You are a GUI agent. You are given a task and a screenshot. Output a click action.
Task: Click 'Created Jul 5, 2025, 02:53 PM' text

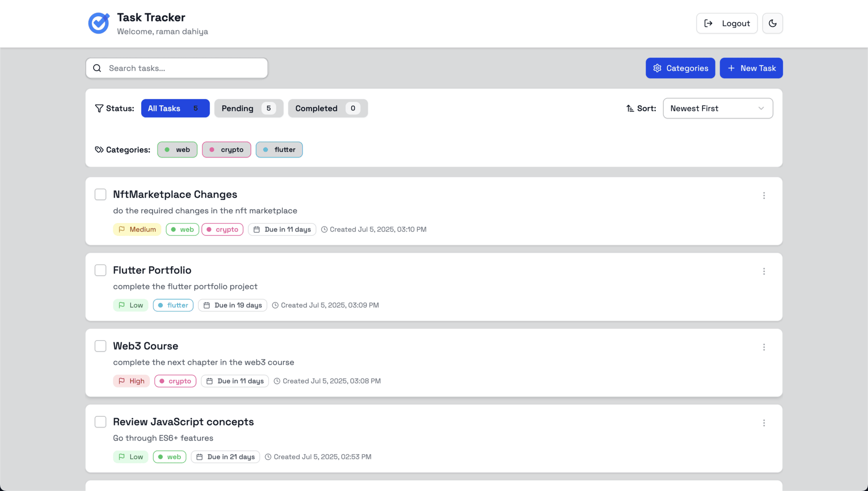tap(323, 457)
